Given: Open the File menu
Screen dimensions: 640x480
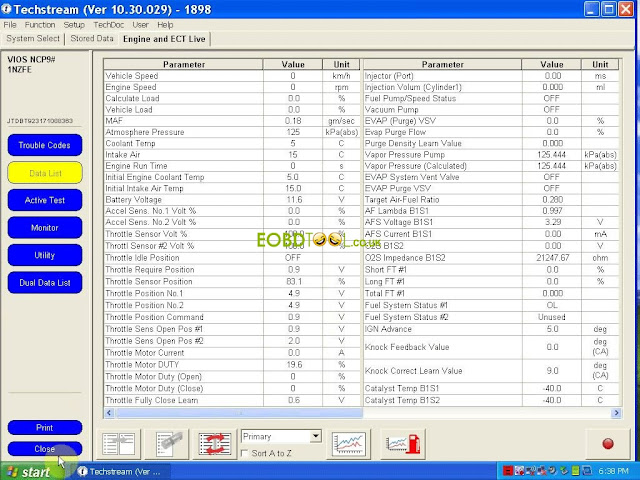Looking at the screenshot, I should (10, 25).
